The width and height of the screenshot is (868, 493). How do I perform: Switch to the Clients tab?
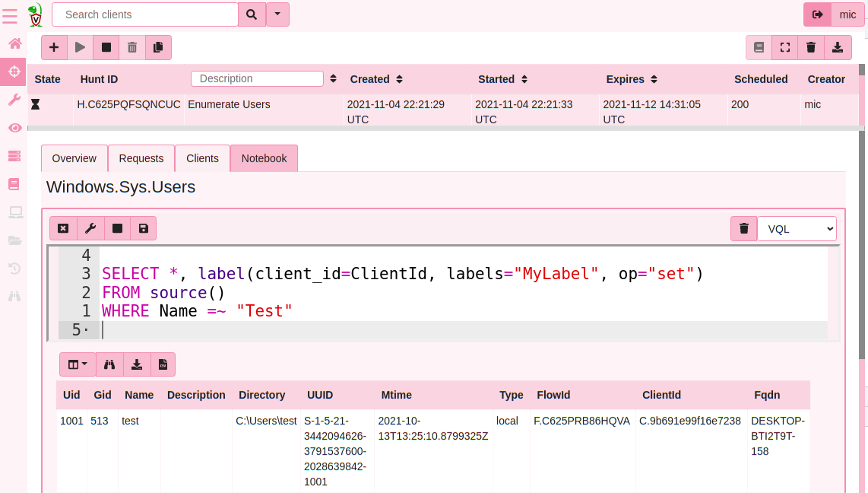(x=202, y=158)
